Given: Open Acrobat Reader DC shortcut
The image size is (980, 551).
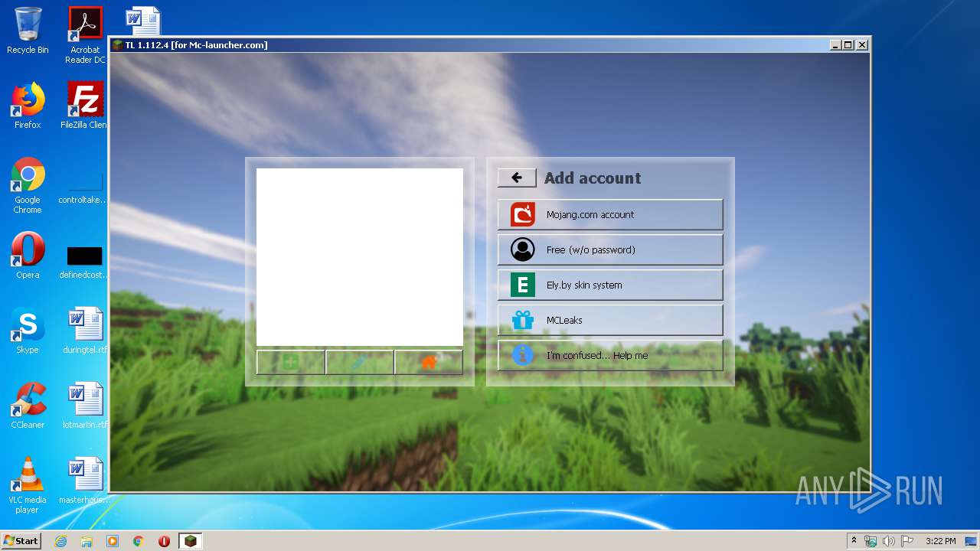Looking at the screenshot, I should (85, 35).
